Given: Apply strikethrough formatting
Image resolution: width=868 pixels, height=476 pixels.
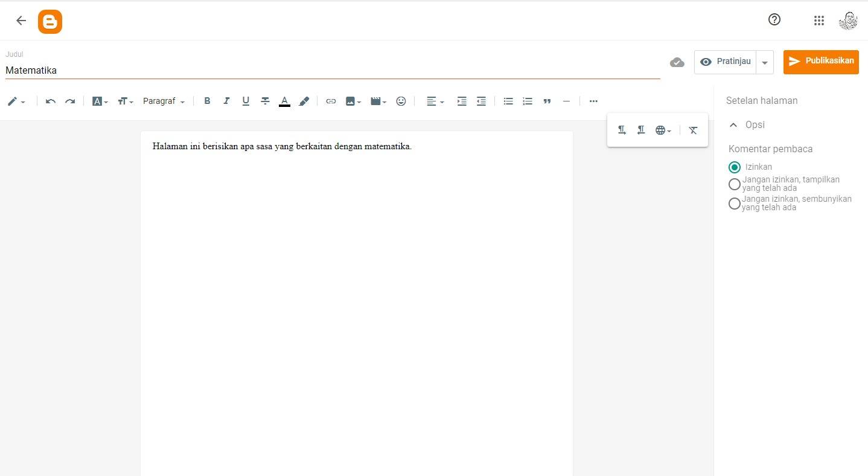Looking at the screenshot, I should point(265,101).
